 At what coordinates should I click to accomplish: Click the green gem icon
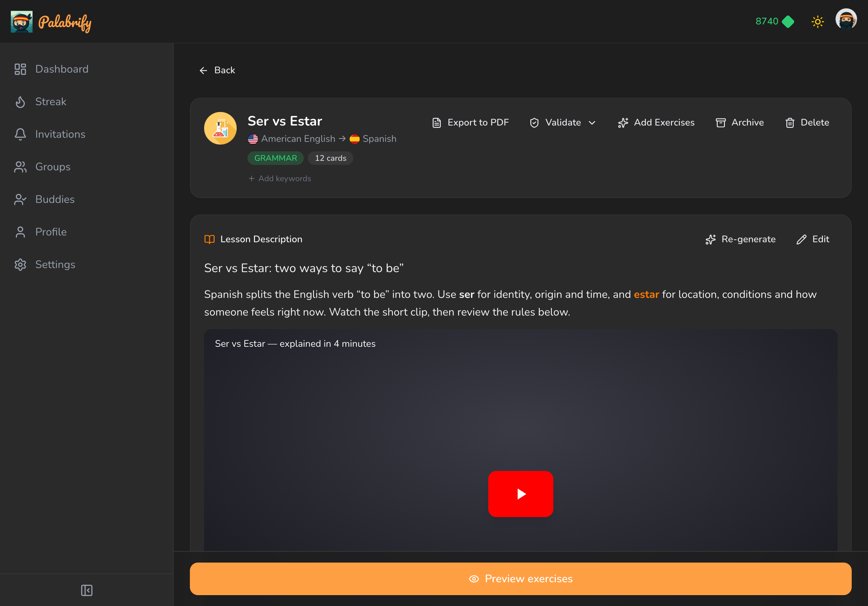788,22
